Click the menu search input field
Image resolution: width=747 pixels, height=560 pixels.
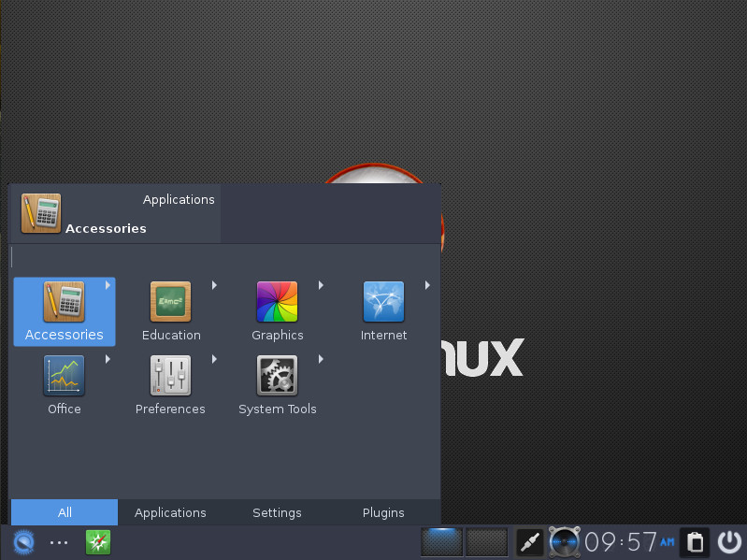(x=224, y=257)
